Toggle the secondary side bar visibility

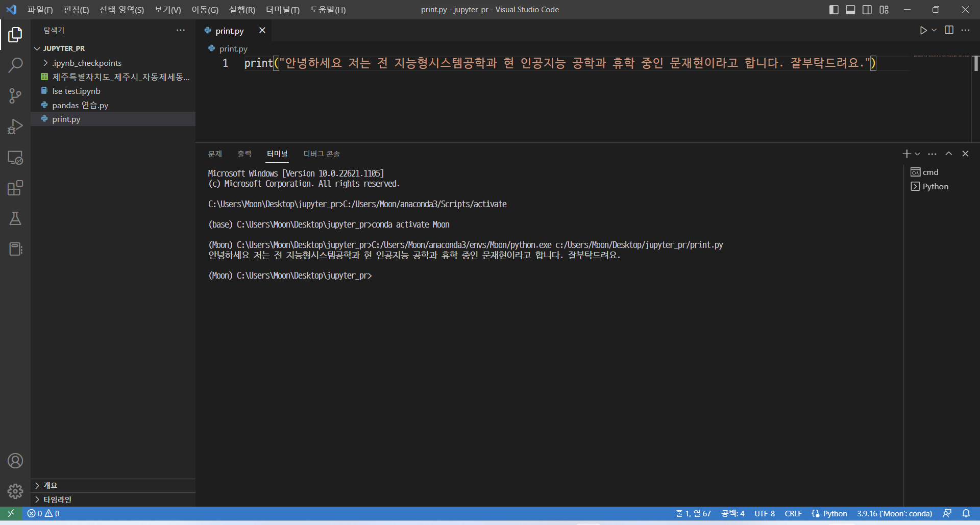tap(867, 10)
